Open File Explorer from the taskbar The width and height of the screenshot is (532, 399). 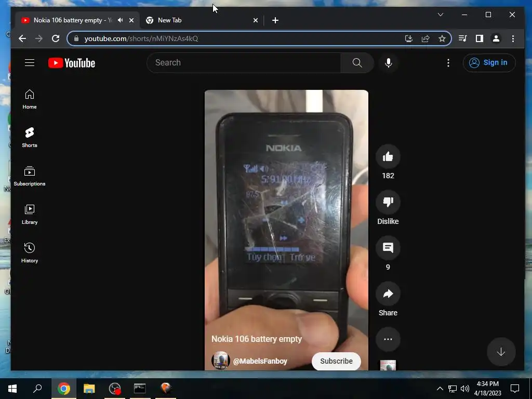pos(89,389)
